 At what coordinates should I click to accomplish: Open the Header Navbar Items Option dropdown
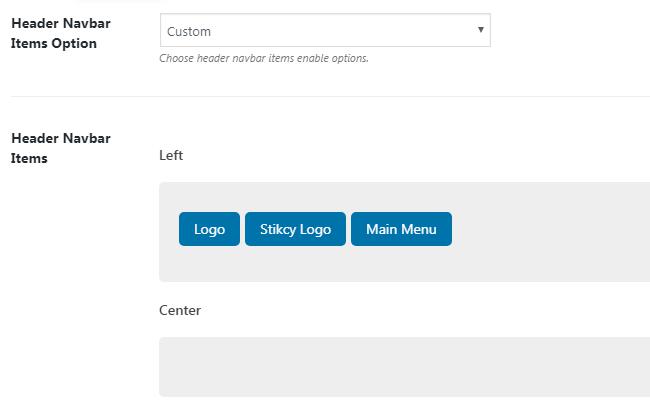pos(324,31)
